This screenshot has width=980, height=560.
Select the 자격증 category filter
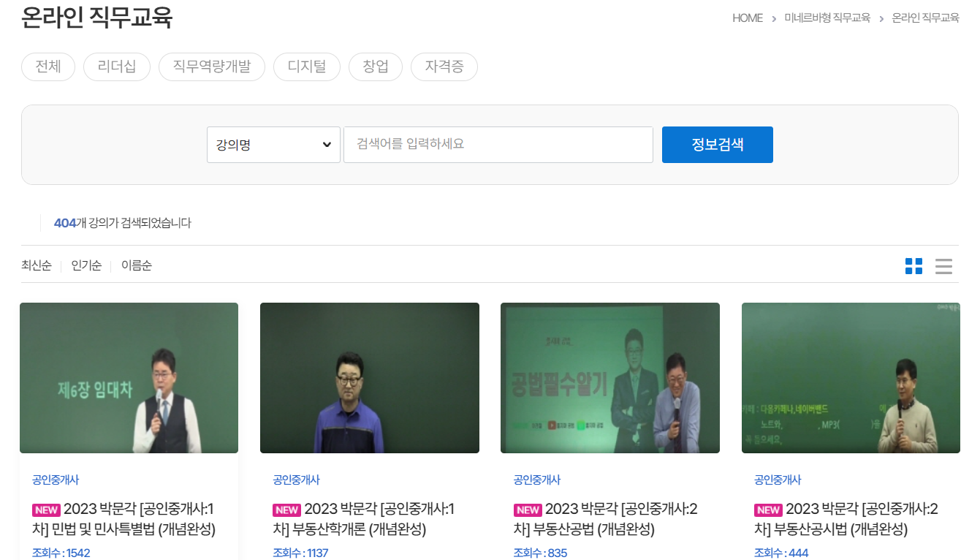(444, 67)
